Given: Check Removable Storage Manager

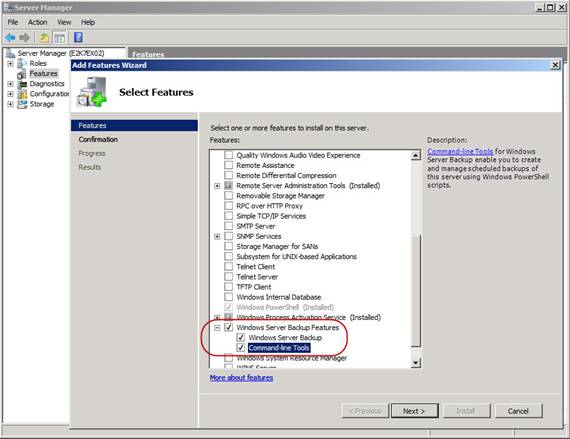Looking at the screenshot, I should pos(228,196).
